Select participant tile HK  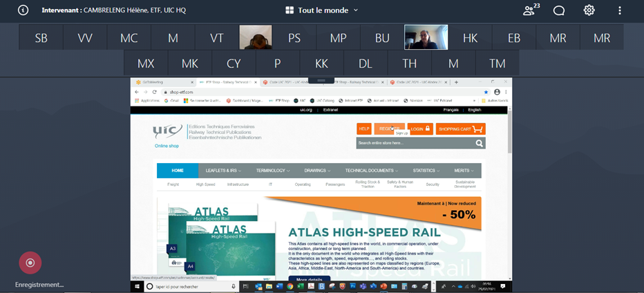pos(471,38)
